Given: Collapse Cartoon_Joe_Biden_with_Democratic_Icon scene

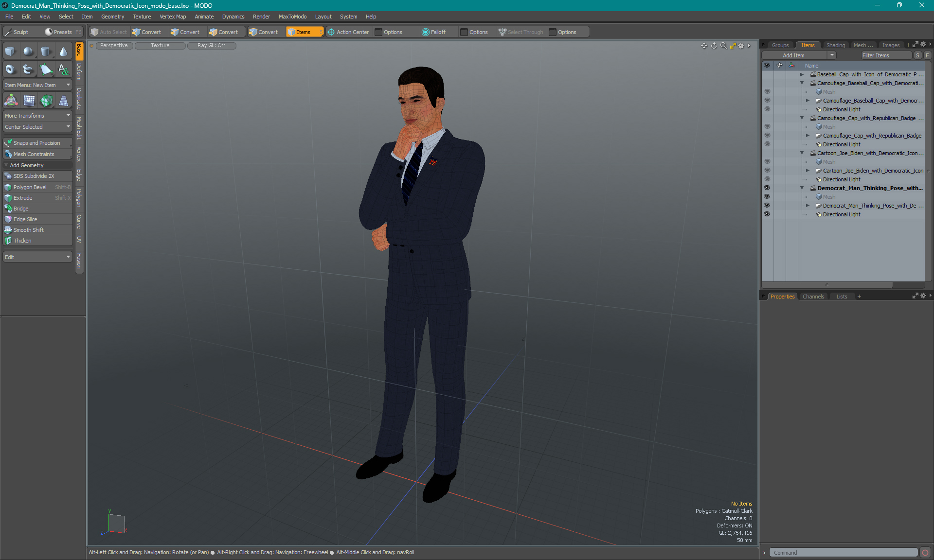Looking at the screenshot, I should (x=802, y=153).
